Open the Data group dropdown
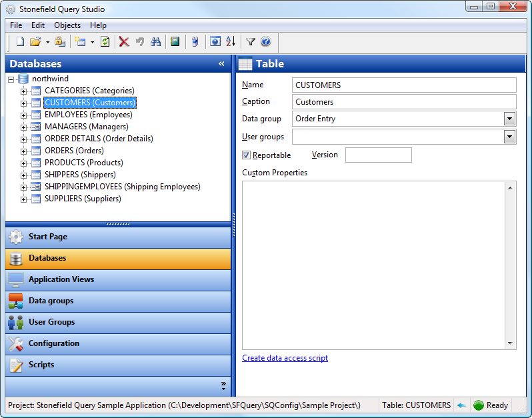 coord(509,119)
